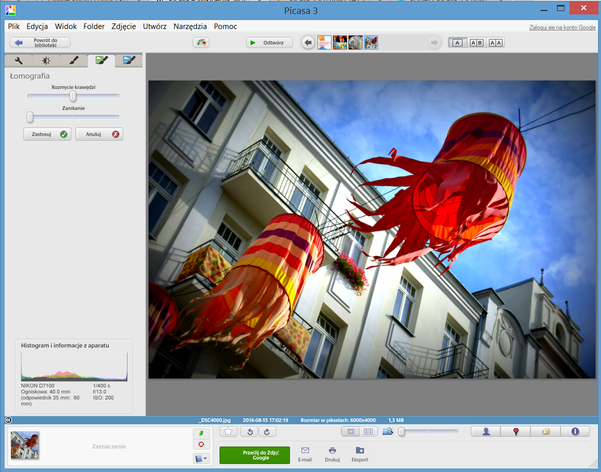Viewport: 601px width, 472px height.
Task: Click the Drukuj printer icon
Action: [333, 452]
